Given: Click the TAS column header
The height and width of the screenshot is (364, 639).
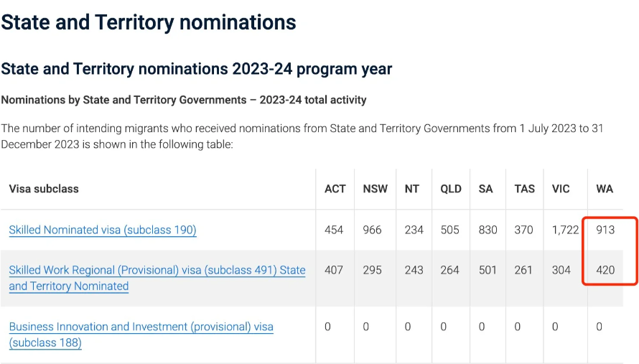Looking at the screenshot, I should point(524,189).
